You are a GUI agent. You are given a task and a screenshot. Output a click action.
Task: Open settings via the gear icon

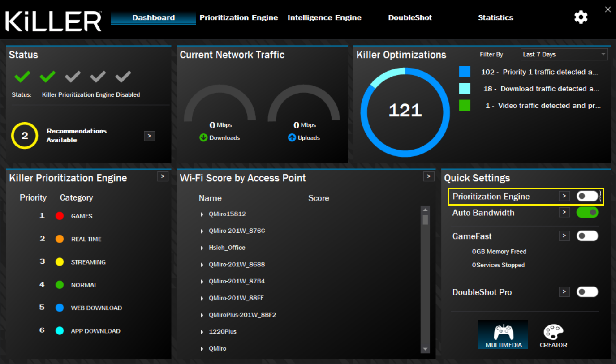581,17
